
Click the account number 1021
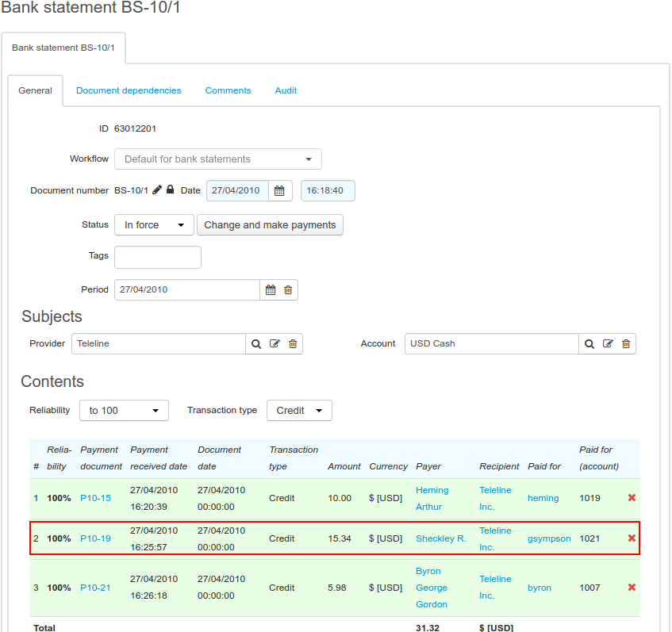click(589, 538)
